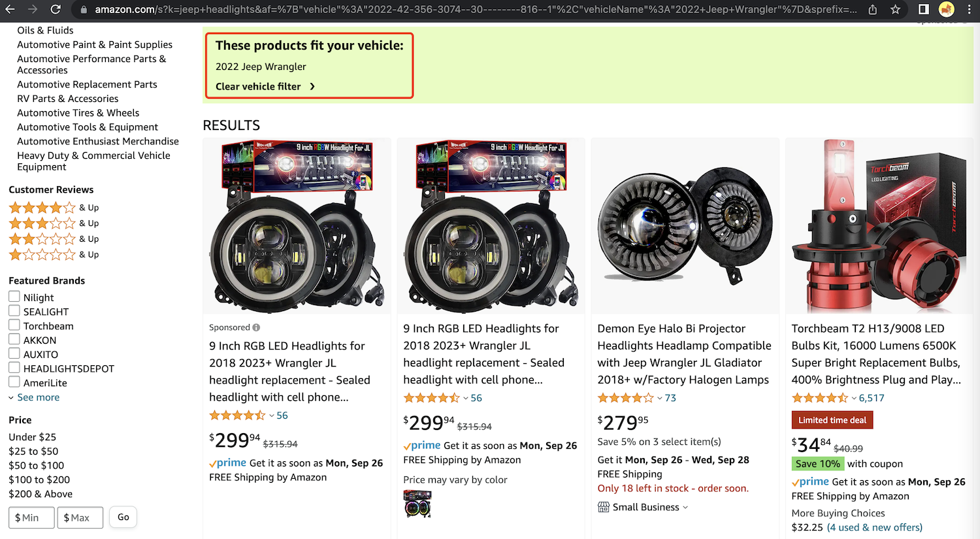Click the Sponsored info icon
The image size is (980, 539).
tap(256, 328)
